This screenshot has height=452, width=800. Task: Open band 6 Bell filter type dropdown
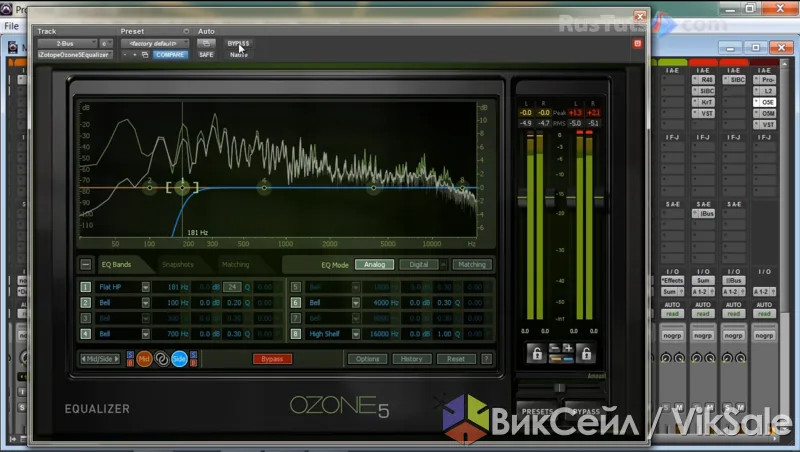(x=356, y=303)
